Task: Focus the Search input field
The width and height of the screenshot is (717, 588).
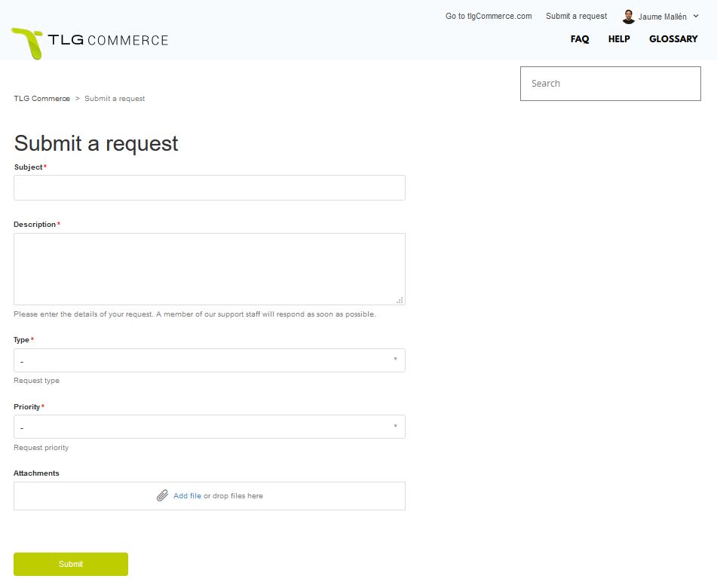Action: pyautogui.click(x=611, y=84)
